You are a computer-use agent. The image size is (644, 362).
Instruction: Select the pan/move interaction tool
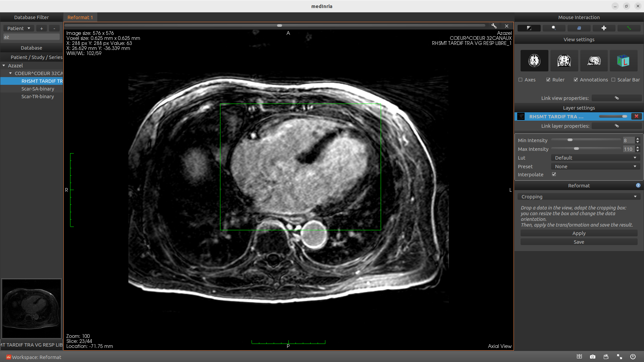point(604,28)
